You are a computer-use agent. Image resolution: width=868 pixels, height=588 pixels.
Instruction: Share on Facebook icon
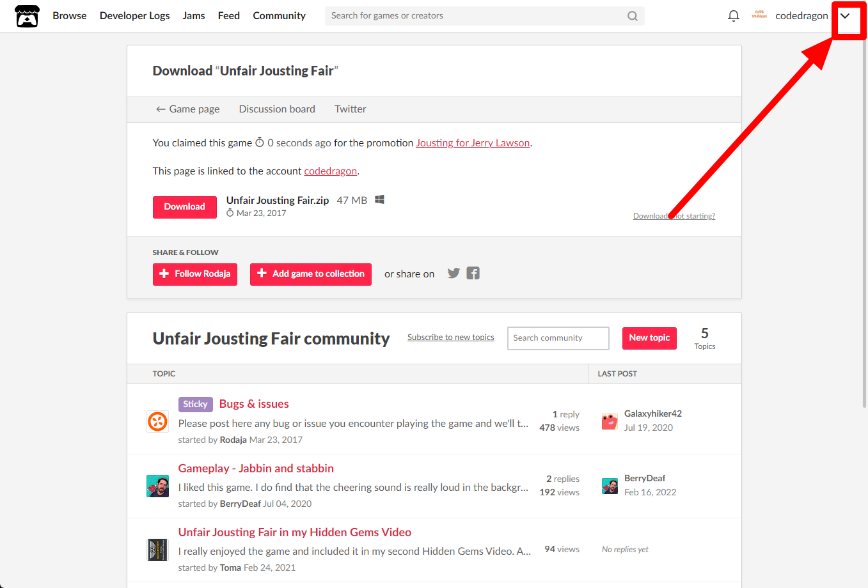pos(473,274)
